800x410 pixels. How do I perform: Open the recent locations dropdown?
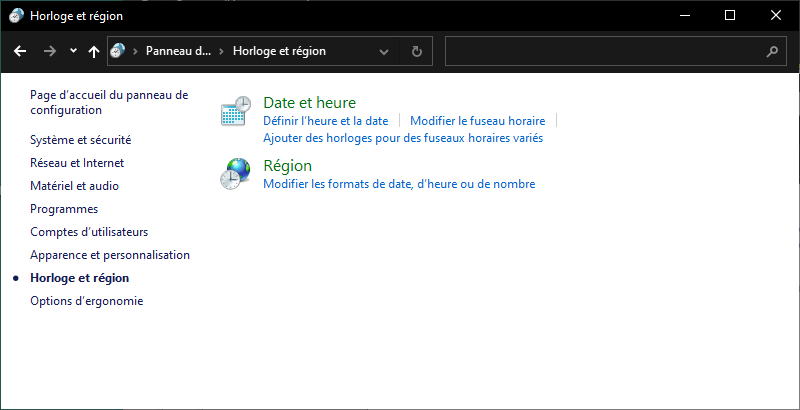pyautogui.click(x=73, y=51)
